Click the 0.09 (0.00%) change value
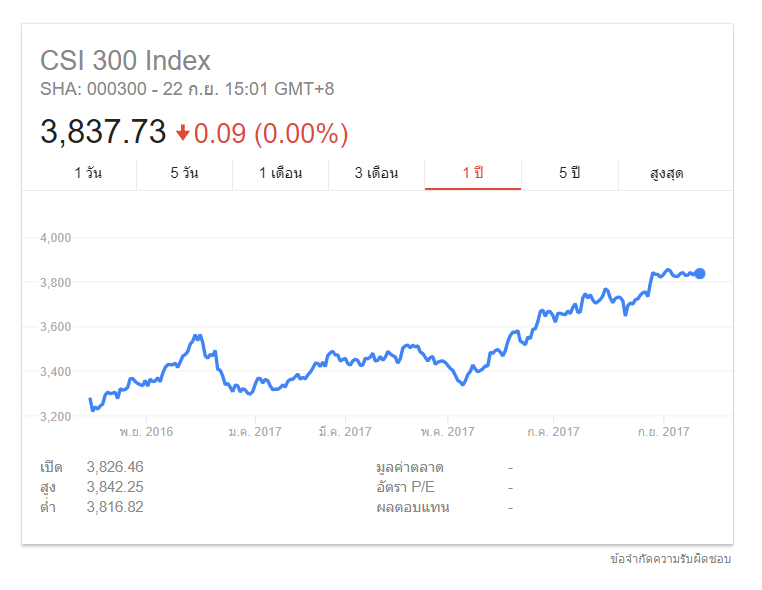Viewport: 762px width, 590px height. coord(271,133)
